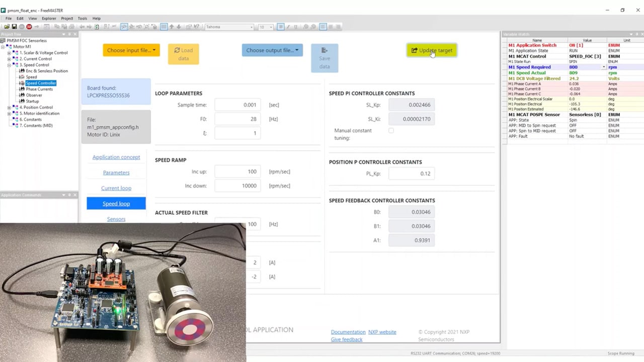The image size is (644, 362).
Task: Open the Explorer menu
Action: [49, 19]
